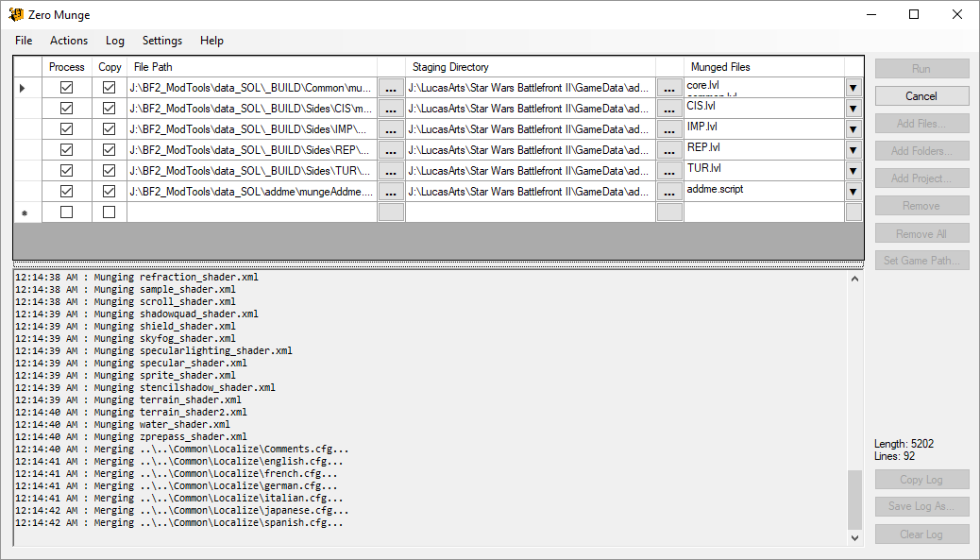Image resolution: width=980 pixels, height=560 pixels.
Task: Expand Munged Files dropdown for CIS.lvl
Action: point(853,108)
